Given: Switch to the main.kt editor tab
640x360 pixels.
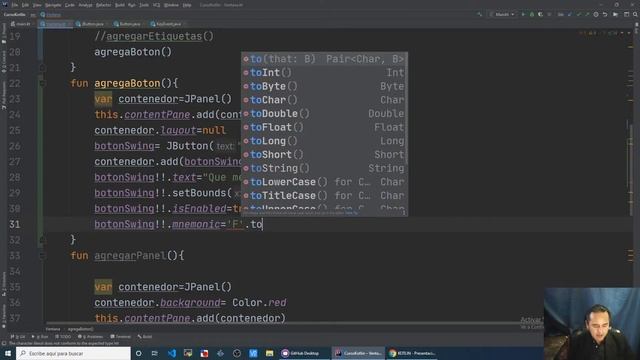Looking at the screenshot, I should click(20, 24).
